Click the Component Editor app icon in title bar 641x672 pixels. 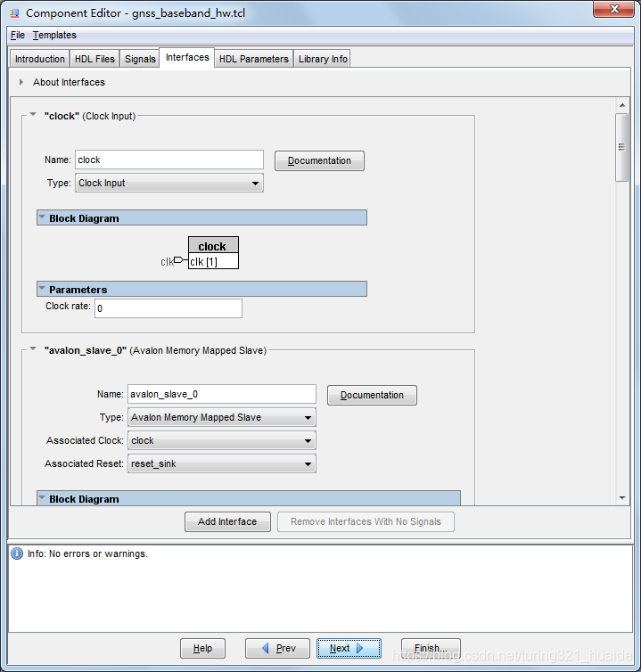click(x=14, y=12)
